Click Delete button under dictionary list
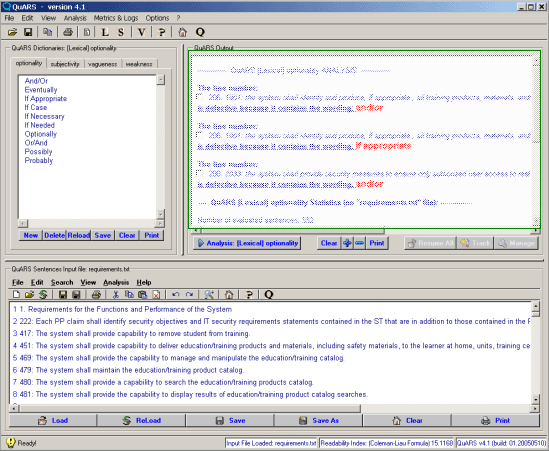 tap(54, 235)
